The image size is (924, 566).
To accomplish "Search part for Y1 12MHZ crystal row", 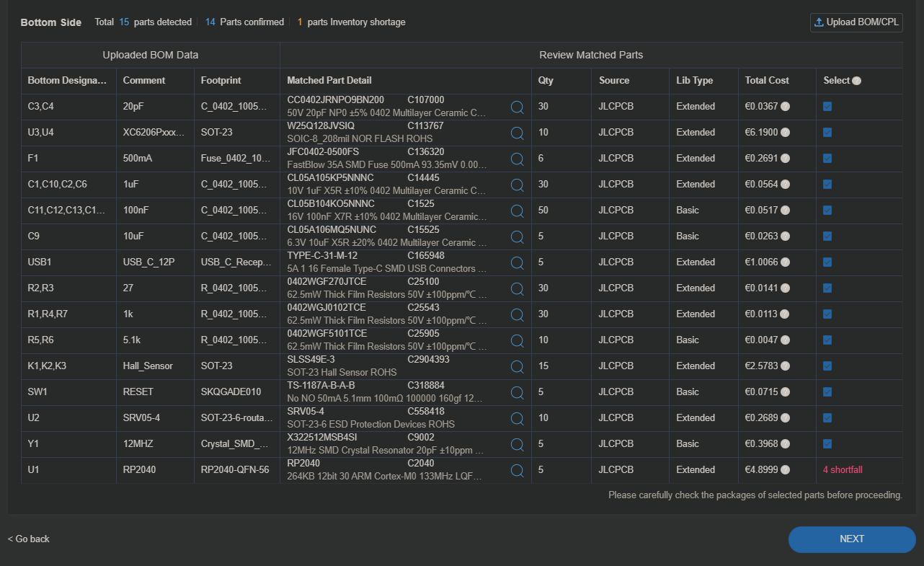I will point(517,445).
